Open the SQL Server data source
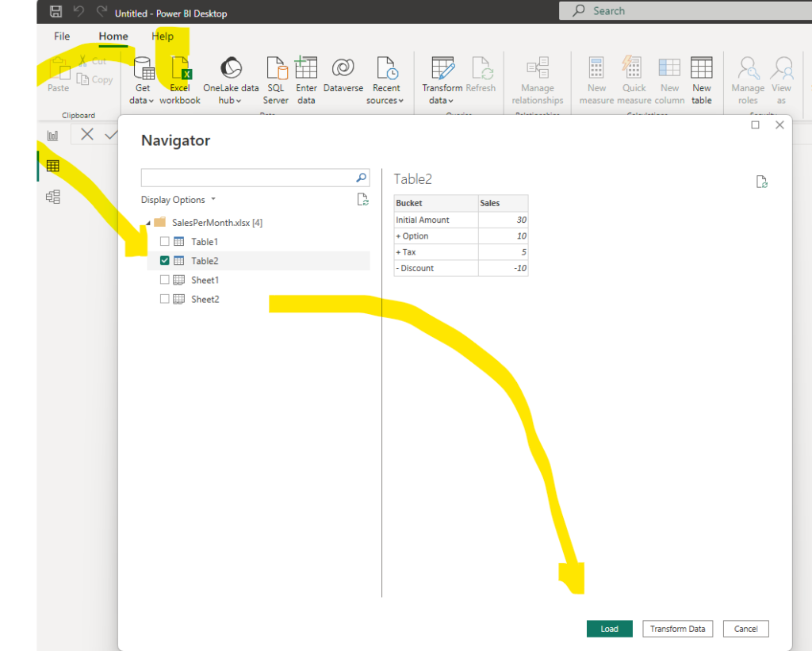 click(x=276, y=70)
